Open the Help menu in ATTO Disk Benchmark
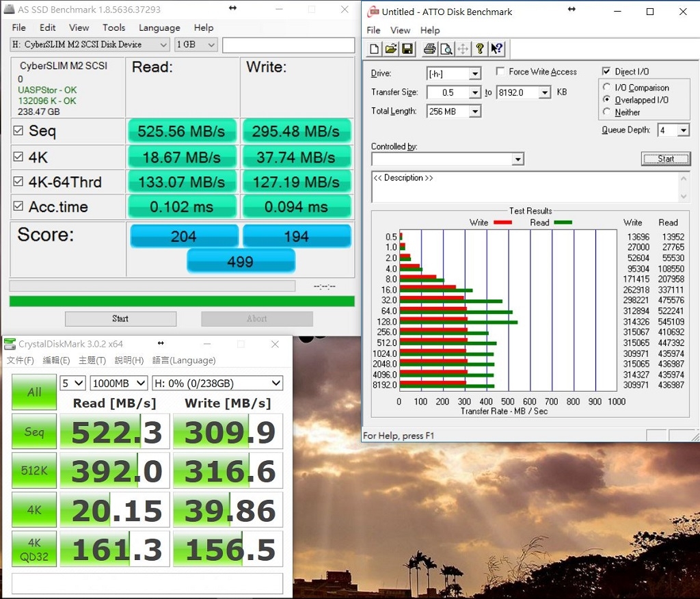The height and width of the screenshot is (599, 700). click(x=430, y=30)
